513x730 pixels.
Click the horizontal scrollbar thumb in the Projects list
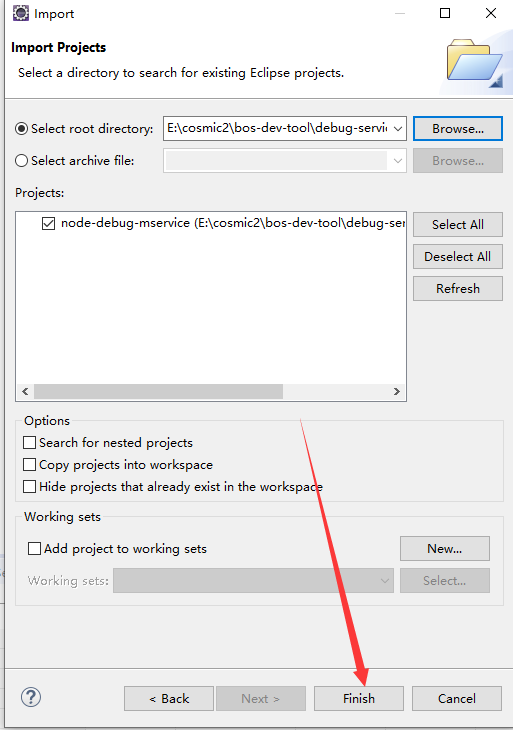[x=158, y=392]
